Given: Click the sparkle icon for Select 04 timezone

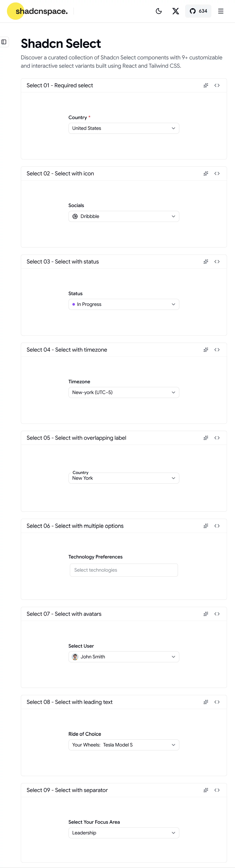Looking at the screenshot, I should [206, 350].
